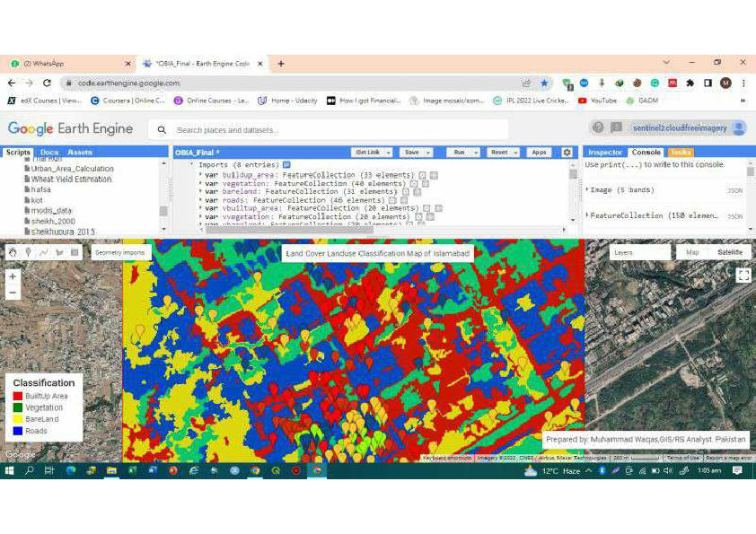Switch map to Satellite view
This screenshot has height=534, width=756.
729,252
